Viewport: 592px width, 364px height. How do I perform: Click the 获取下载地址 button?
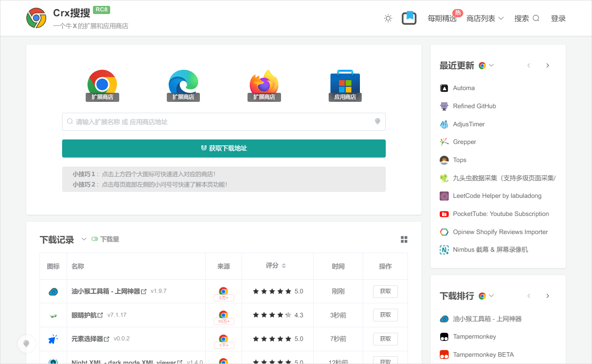224,148
